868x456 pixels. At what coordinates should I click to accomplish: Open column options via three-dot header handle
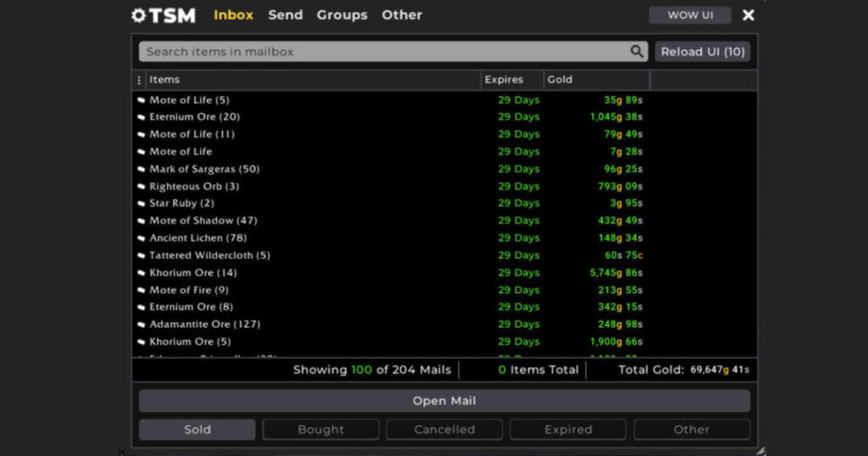coord(139,80)
